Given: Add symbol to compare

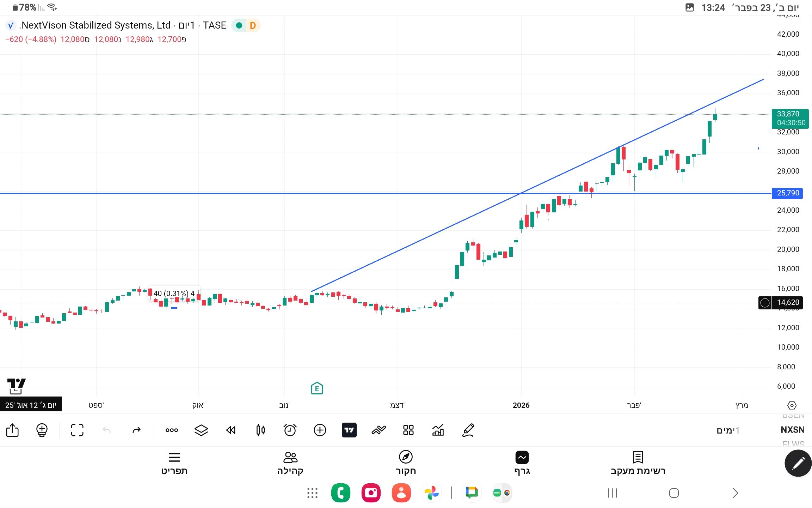Looking at the screenshot, I should pyautogui.click(x=320, y=430).
